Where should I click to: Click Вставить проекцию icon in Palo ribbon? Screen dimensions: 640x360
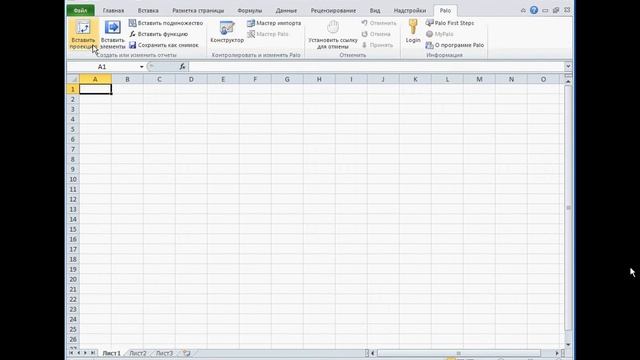click(x=83, y=35)
